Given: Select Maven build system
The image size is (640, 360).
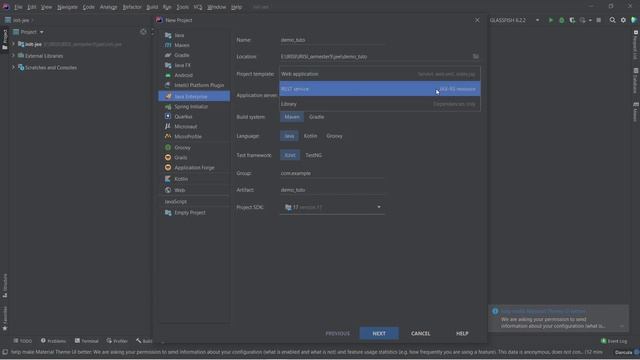Looking at the screenshot, I should [292, 117].
